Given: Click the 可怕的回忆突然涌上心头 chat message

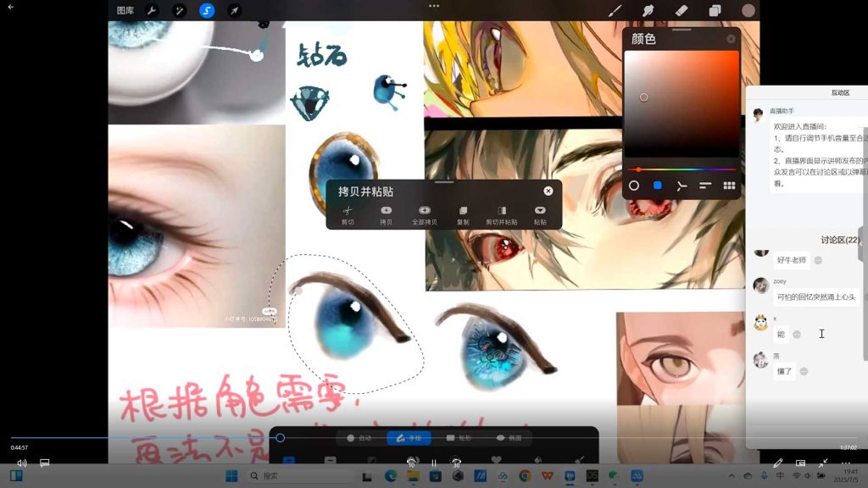Looking at the screenshot, I should click(x=816, y=297).
